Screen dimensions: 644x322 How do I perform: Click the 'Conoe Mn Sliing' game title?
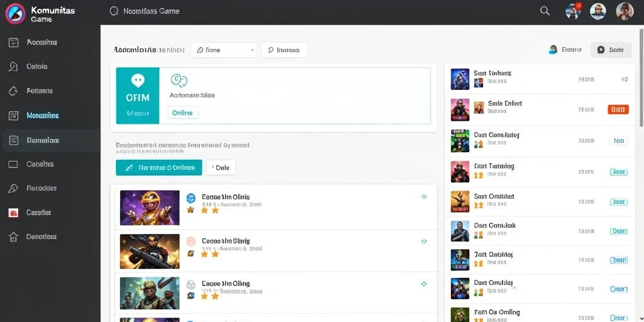pyautogui.click(x=226, y=241)
